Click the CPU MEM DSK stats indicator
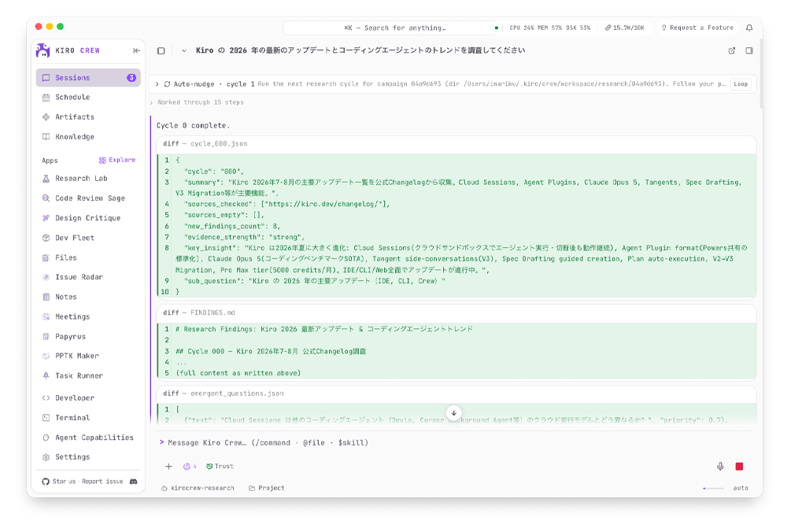Image resolution: width=787 pixels, height=532 pixels. pos(549,28)
